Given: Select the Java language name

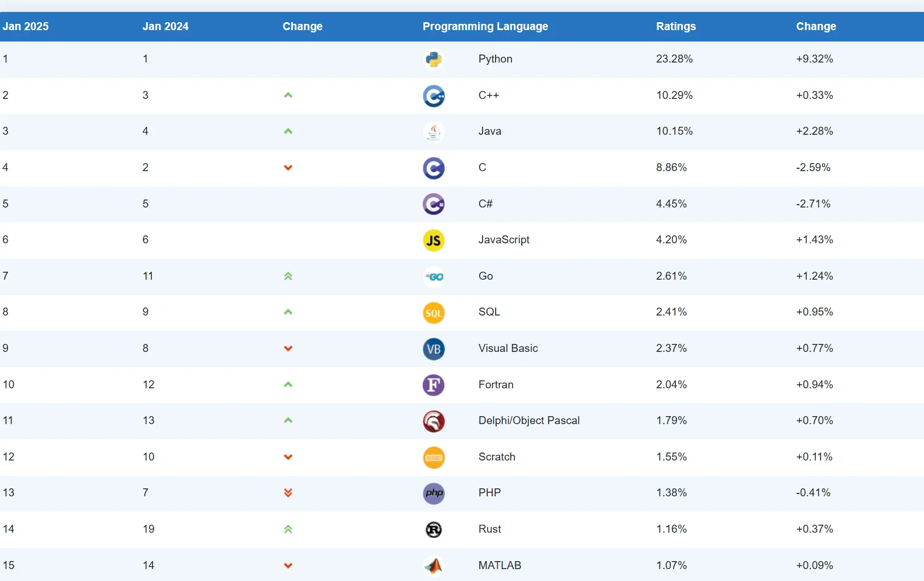Looking at the screenshot, I should (x=490, y=131).
